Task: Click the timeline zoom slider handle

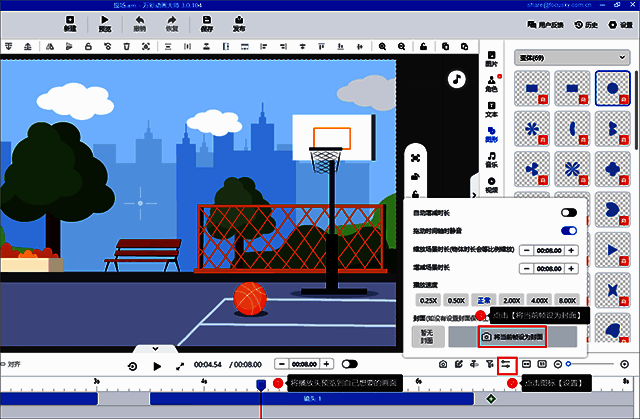Action: point(569,366)
